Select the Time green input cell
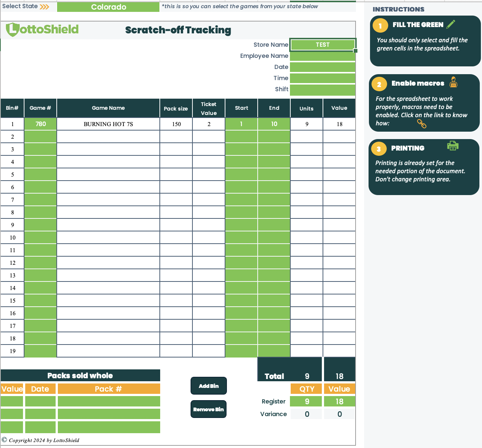Viewport: 482px width, 448px height. (x=323, y=78)
